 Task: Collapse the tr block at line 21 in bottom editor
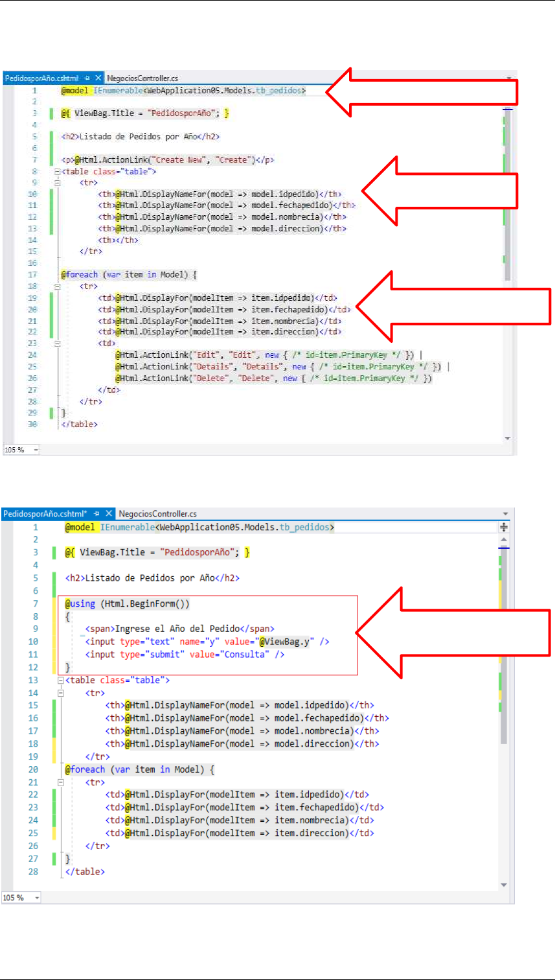point(61,782)
